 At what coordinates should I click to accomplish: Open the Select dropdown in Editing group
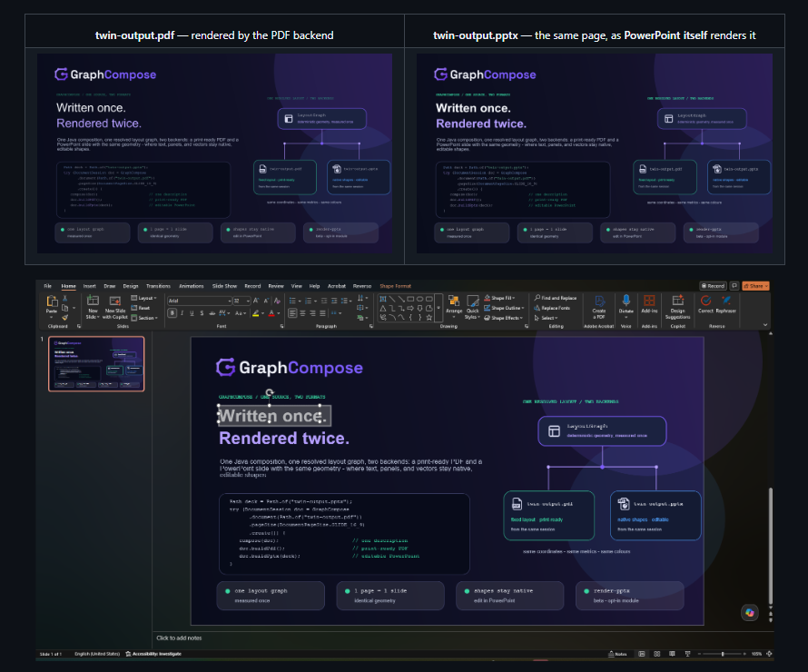[x=546, y=318]
